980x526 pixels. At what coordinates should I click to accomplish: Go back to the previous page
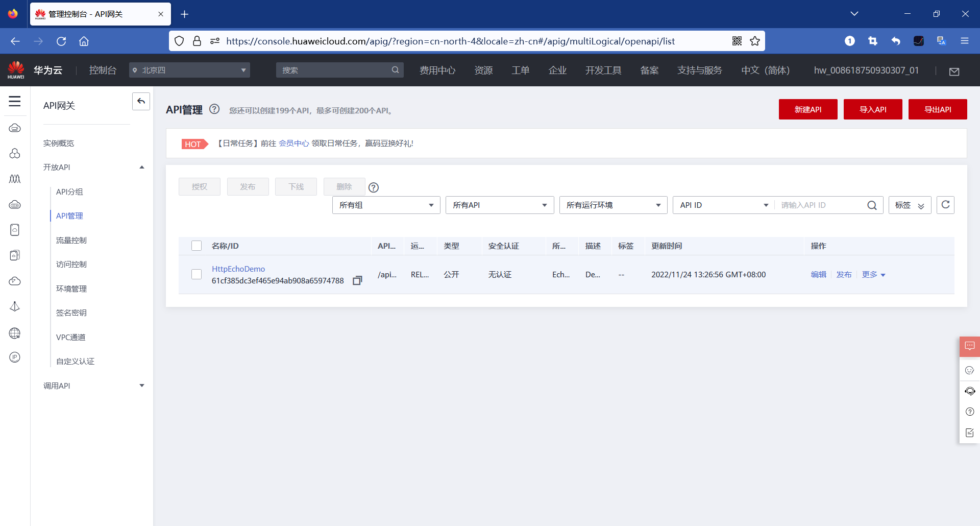click(x=15, y=41)
